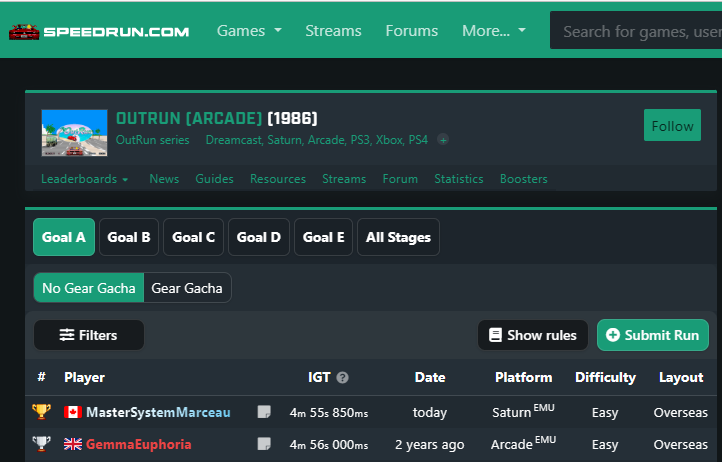Open the PS4 platform link
The image size is (722, 462).
[418, 140]
